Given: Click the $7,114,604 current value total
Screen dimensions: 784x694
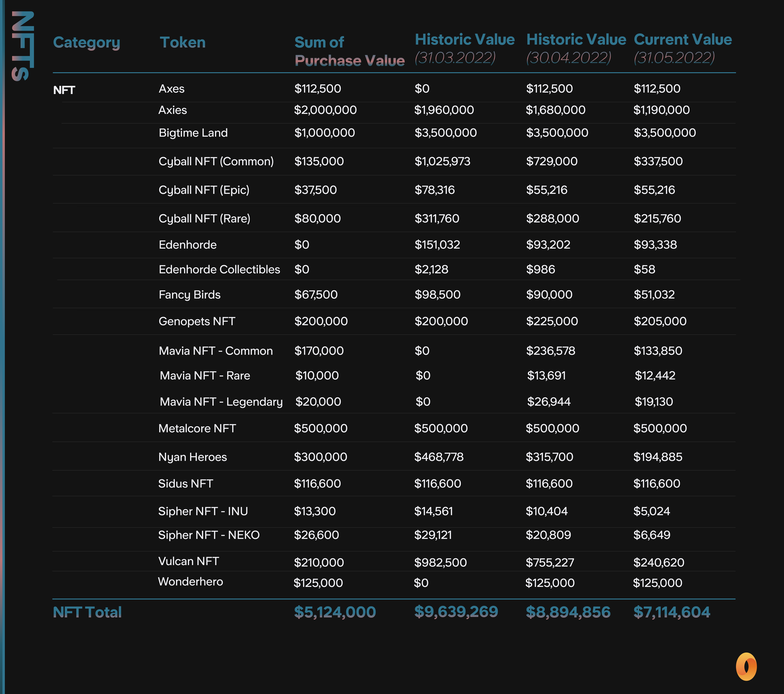Looking at the screenshot, I should coord(672,612).
